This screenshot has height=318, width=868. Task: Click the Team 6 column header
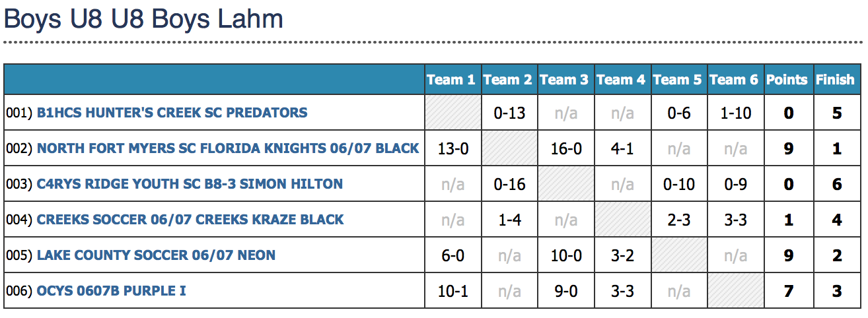tap(735, 80)
